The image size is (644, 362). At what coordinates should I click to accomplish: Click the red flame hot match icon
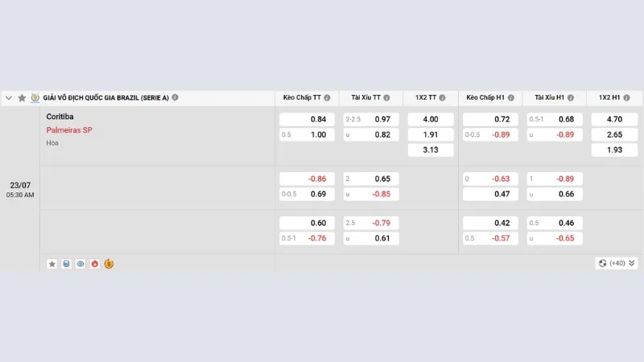click(95, 264)
